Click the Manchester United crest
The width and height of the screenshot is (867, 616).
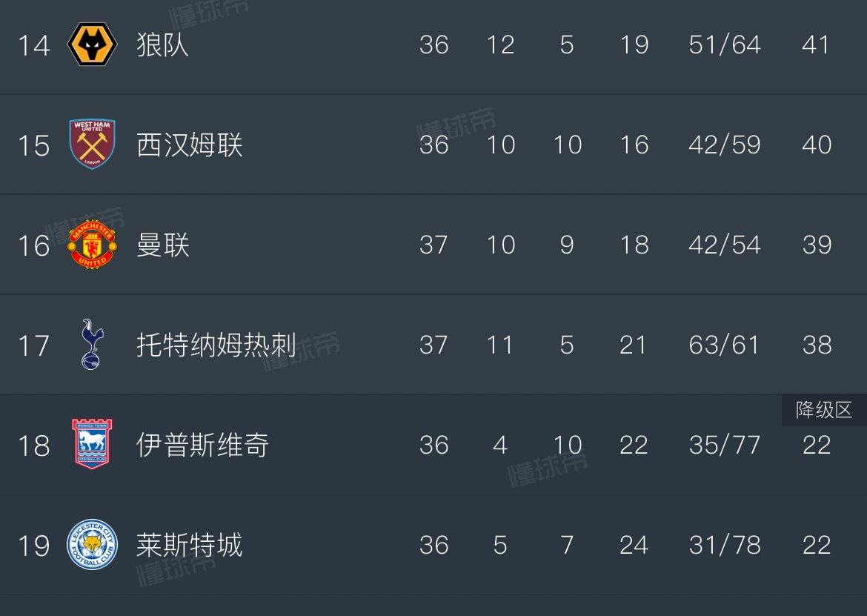click(x=90, y=245)
